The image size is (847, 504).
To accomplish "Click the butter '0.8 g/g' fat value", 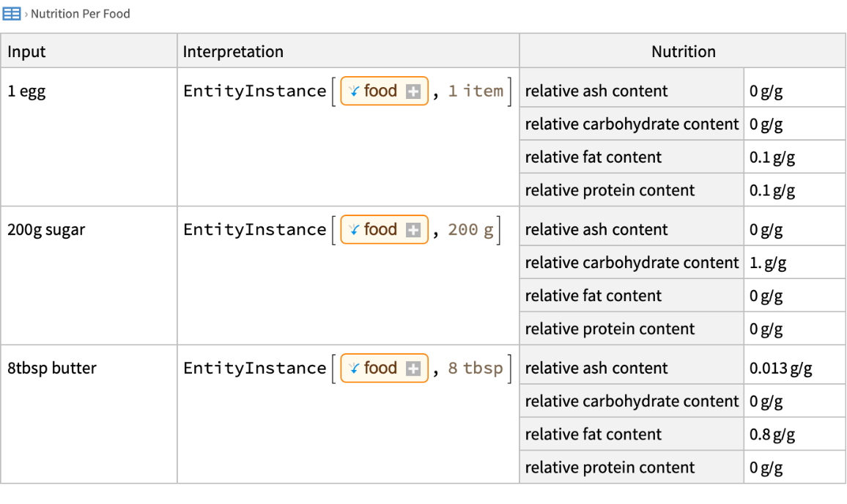I will 772,434.
